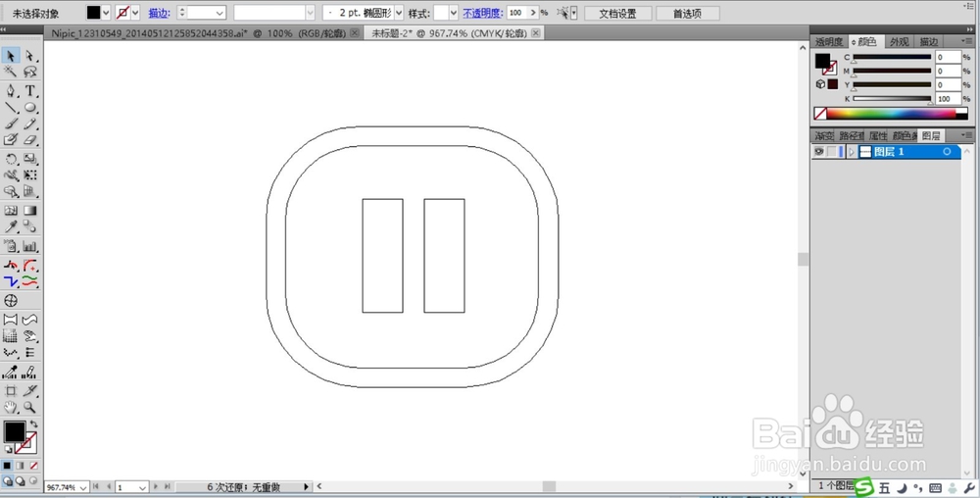Switch to the 属性 panel tab
The width and height of the screenshot is (980, 498).
(x=877, y=135)
